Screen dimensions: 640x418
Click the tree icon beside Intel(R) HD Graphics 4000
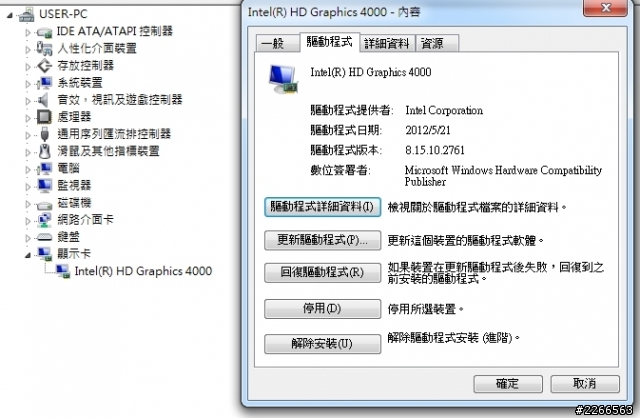coord(62,271)
